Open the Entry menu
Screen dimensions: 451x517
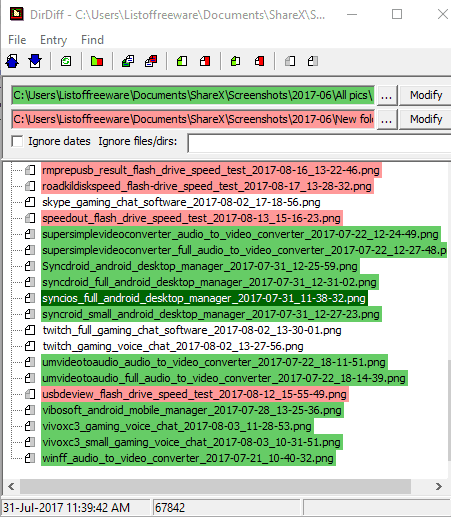[53, 40]
